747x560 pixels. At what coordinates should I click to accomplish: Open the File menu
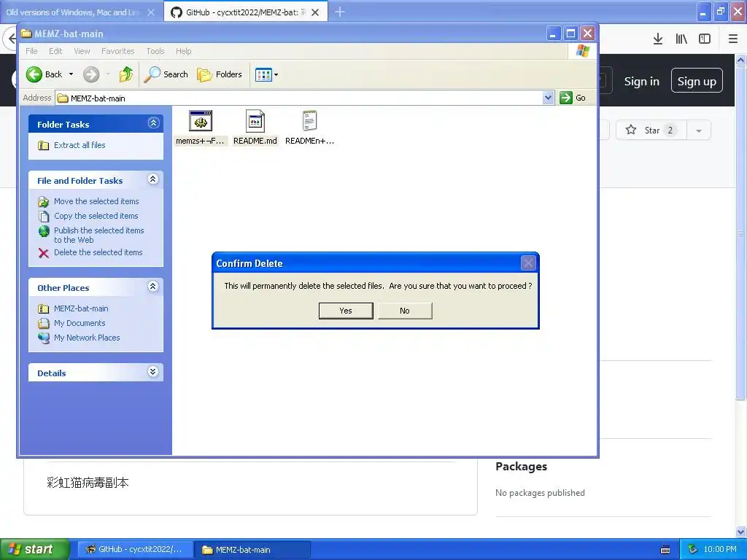[31, 51]
